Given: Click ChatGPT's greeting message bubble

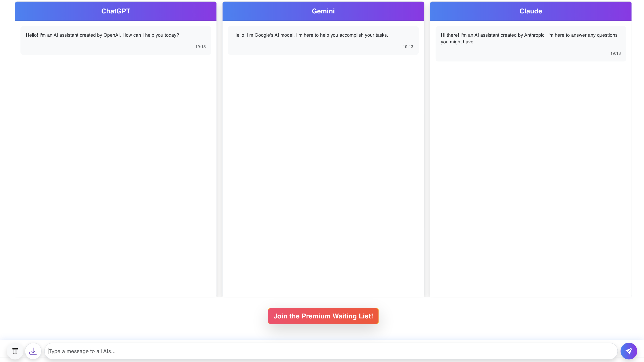Looking at the screenshot, I should (116, 40).
